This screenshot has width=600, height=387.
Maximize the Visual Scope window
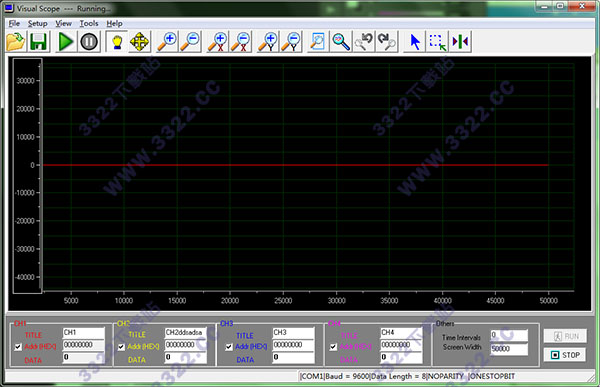click(560, 6)
